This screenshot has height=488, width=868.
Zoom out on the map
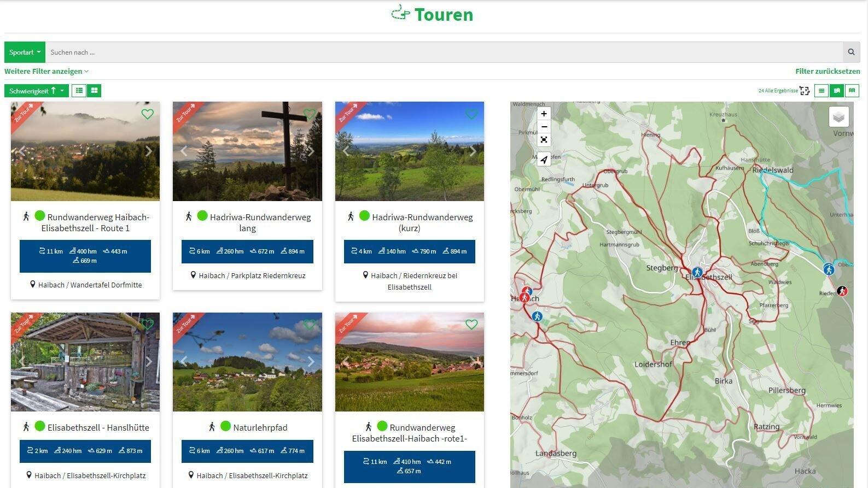[544, 127]
